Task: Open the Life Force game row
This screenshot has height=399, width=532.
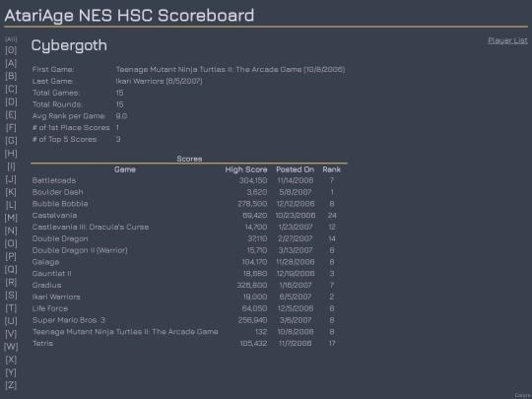Action: (x=50, y=308)
